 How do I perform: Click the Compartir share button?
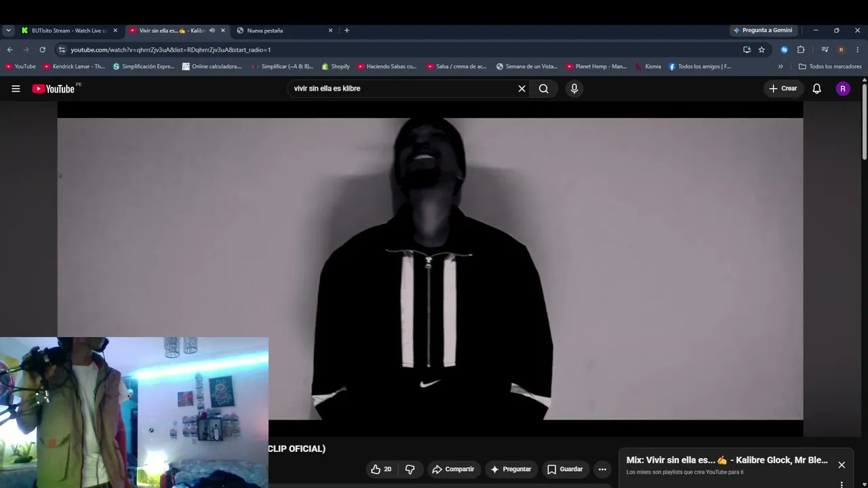(453, 469)
